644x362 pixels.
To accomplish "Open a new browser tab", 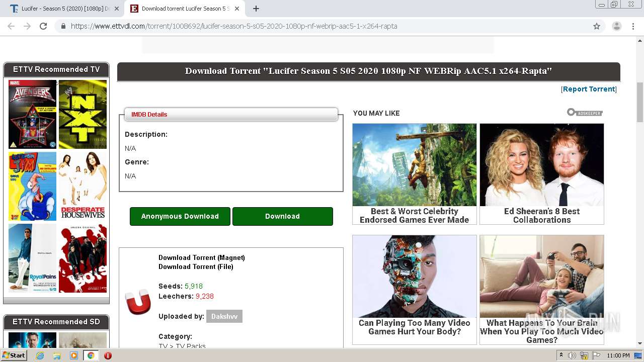I will [x=256, y=9].
